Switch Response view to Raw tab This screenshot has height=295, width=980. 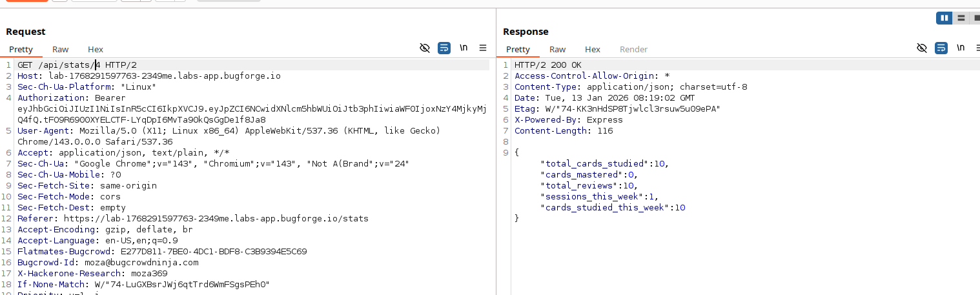point(558,49)
